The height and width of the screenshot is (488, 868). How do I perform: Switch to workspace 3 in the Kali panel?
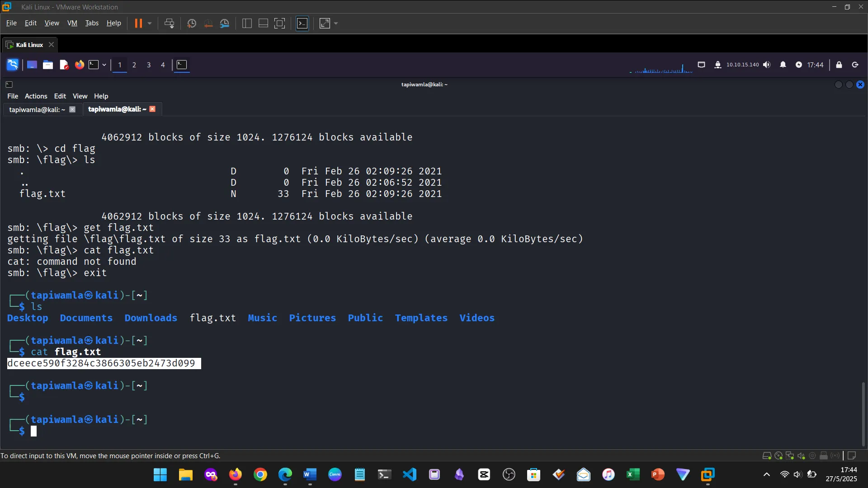149,65
